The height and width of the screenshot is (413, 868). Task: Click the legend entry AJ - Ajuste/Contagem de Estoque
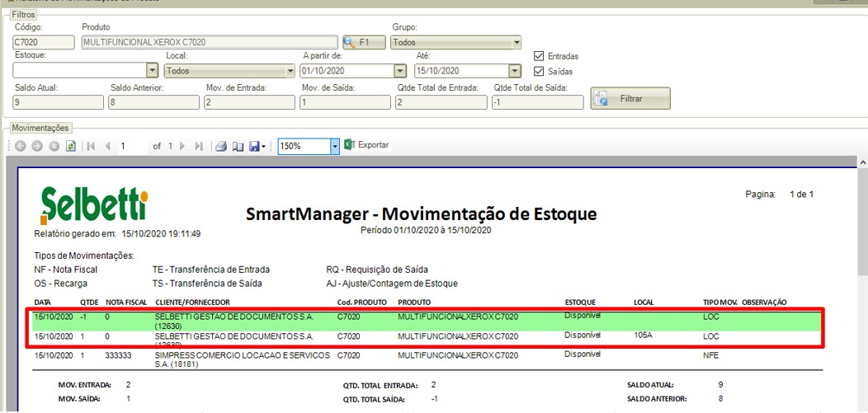(x=392, y=284)
